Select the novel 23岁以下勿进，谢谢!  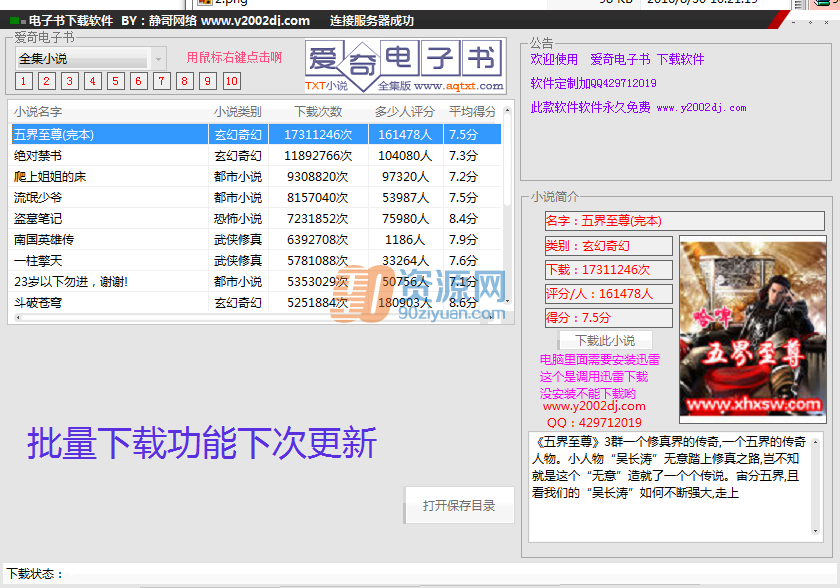[x=71, y=282]
